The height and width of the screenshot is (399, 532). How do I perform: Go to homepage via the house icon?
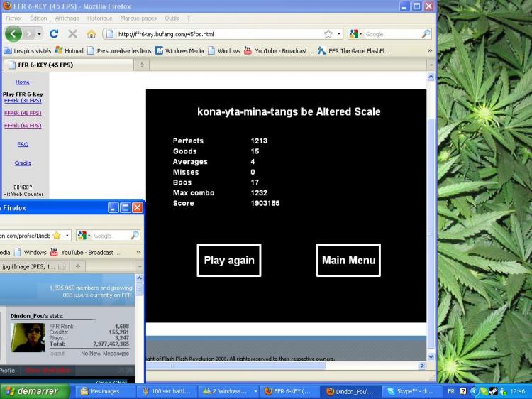91,33
